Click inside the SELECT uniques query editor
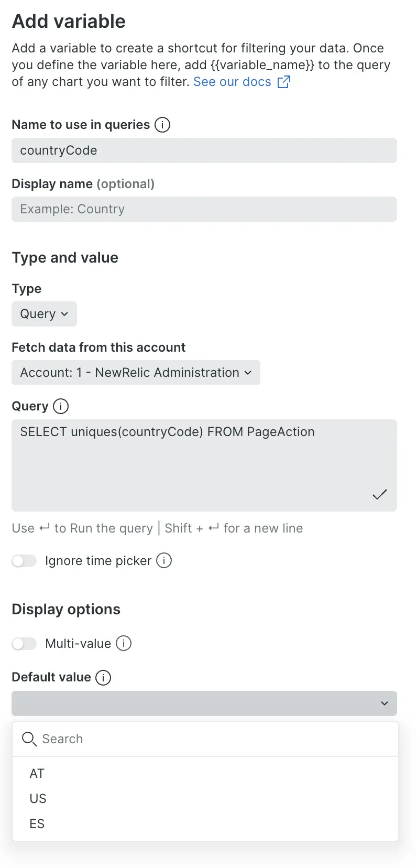 [204, 465]
